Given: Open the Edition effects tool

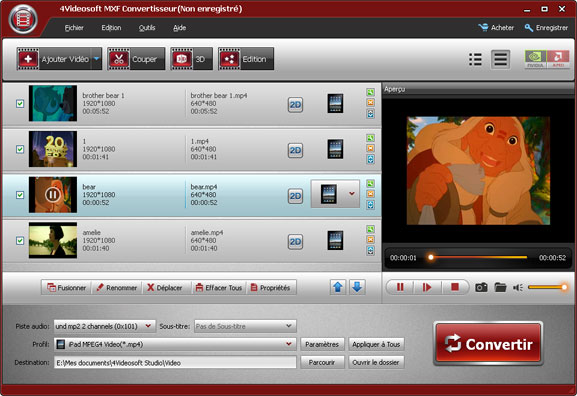Looking at the screenshot, I should coord(246,59).
